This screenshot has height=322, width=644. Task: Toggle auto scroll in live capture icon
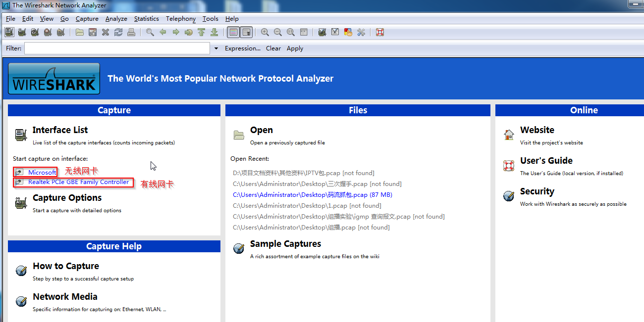[246, 32]
